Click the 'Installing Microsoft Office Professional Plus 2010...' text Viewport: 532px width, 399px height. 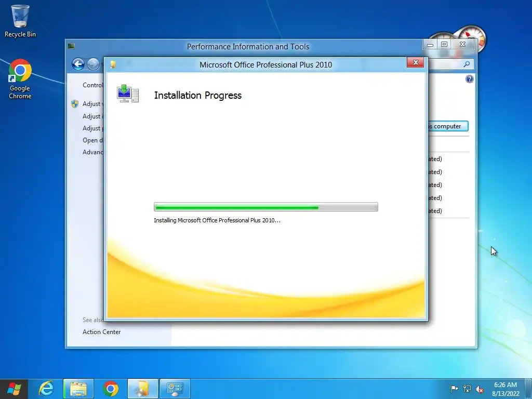tap(217, 220)
